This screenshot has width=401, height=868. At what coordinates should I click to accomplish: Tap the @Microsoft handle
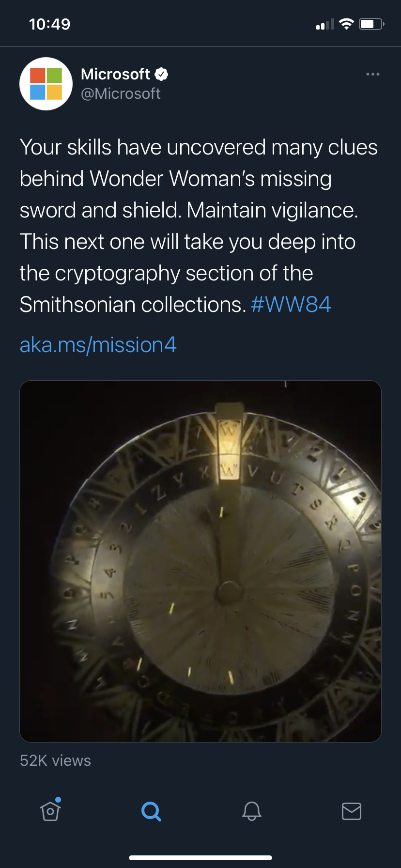(x=121, y=93)
